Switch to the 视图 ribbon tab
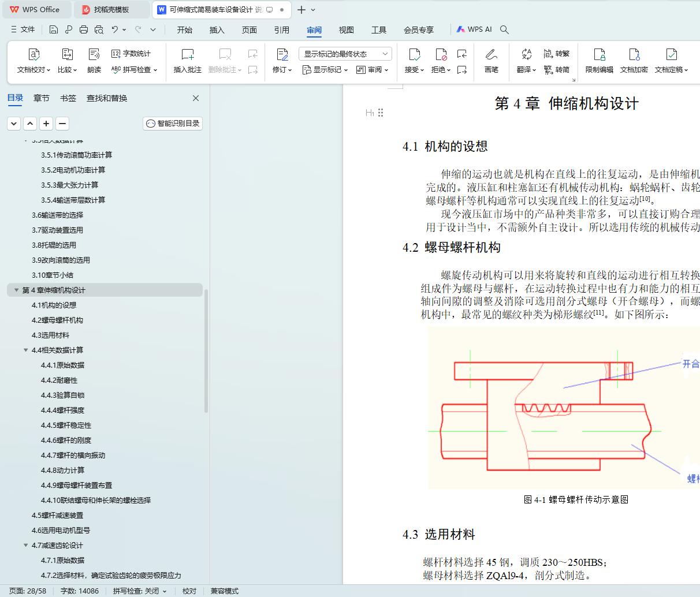Screen dimensions: 700x597 [x=347, y=30]
